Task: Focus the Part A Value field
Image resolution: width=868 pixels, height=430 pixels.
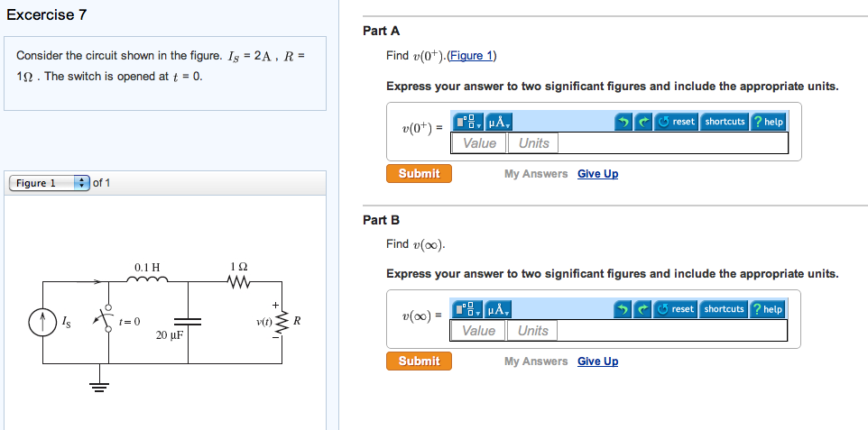Action: (479, 143)
